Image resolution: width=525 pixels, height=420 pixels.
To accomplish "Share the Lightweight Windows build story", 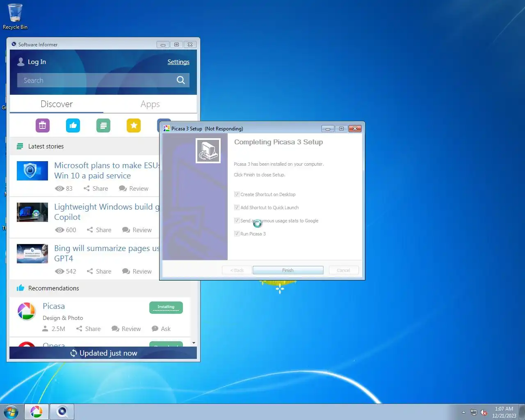I will tap(99, 230).
